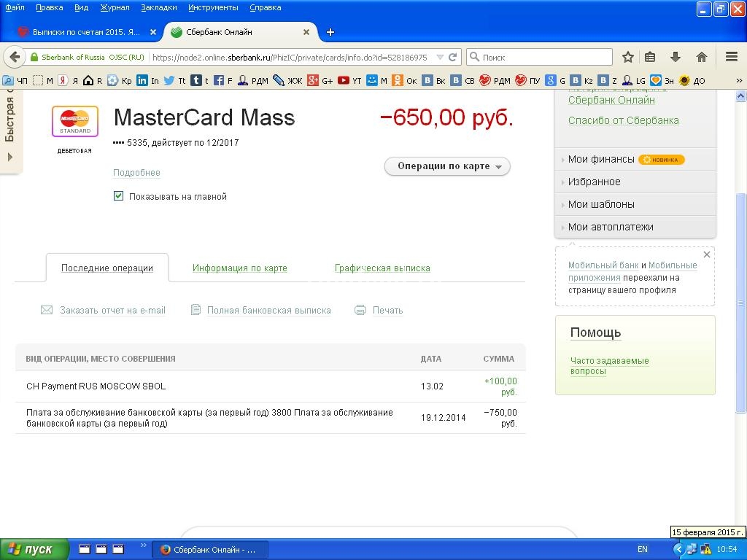Open the Firefox hamburger menu
747x560 pixels.
pos(732,57)
